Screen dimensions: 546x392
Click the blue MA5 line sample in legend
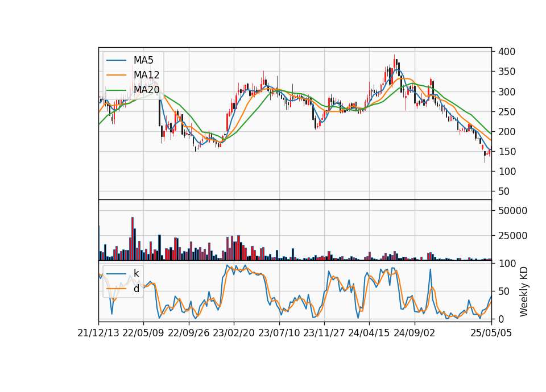pos(116,60)
